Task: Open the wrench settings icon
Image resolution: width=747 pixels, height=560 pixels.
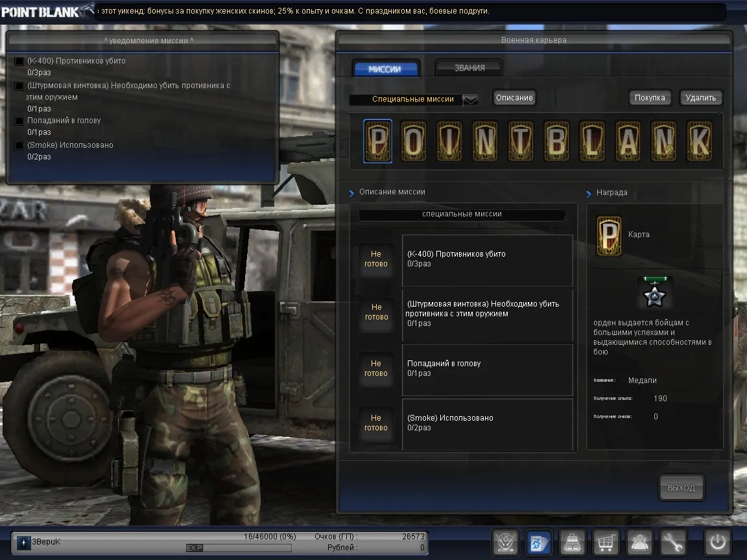Action: point(672,542)
